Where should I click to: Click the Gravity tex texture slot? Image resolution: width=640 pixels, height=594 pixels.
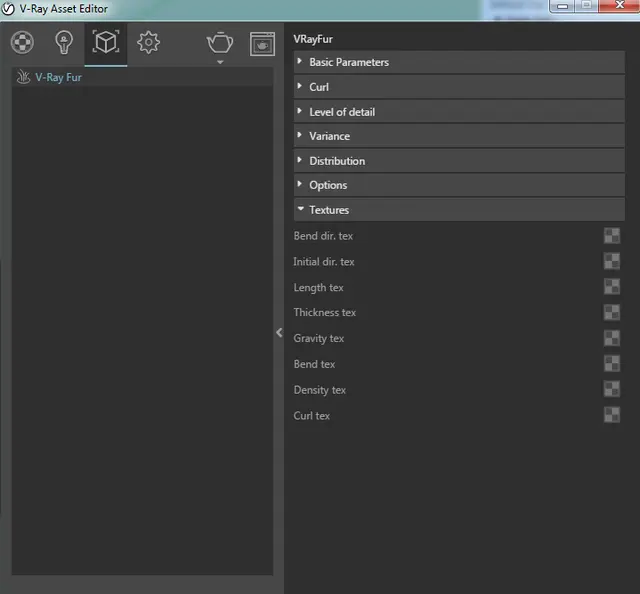611,338
